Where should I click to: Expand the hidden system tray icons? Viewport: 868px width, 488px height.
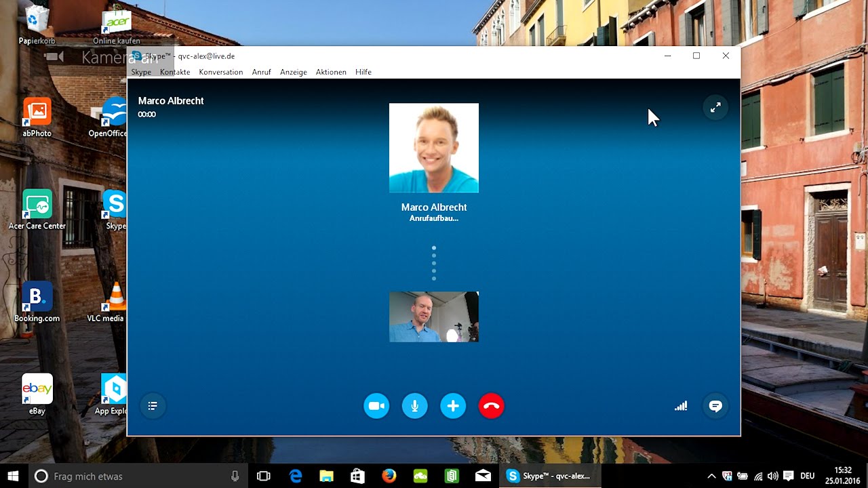click(711, 476)
